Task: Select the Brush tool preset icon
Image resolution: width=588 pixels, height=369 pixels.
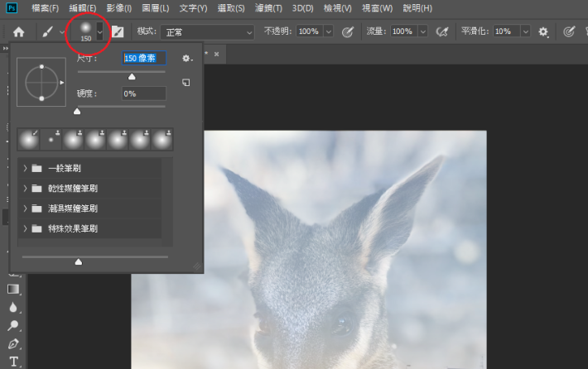Action: coord(47,32)
